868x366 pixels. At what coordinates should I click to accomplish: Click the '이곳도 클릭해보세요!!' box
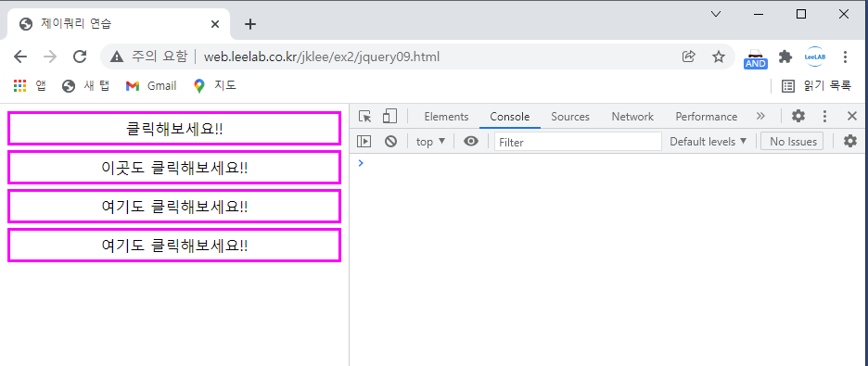(174, 168)
